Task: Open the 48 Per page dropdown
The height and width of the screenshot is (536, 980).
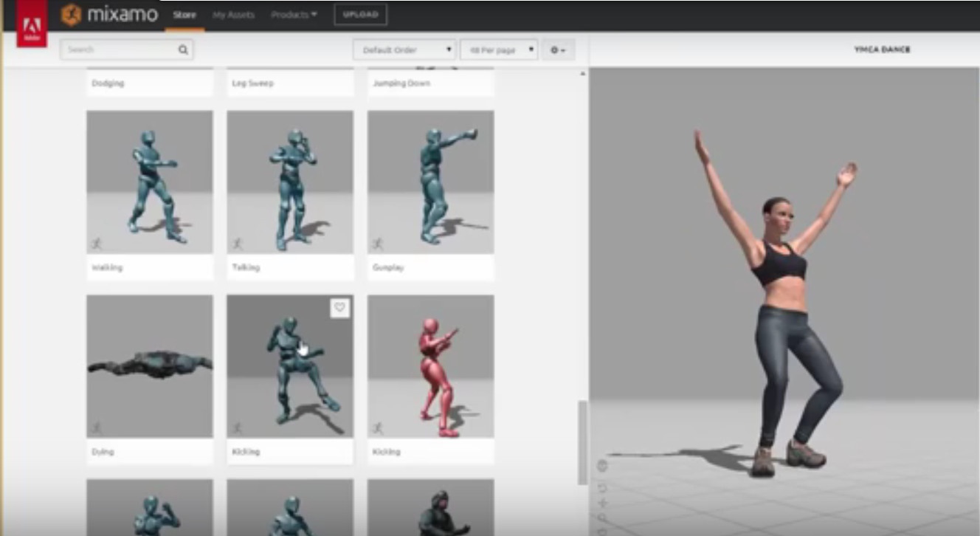Action: 498,50
